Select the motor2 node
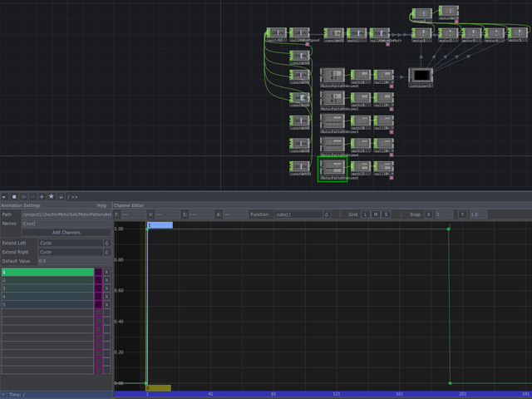532x399 pixels. 449,33
